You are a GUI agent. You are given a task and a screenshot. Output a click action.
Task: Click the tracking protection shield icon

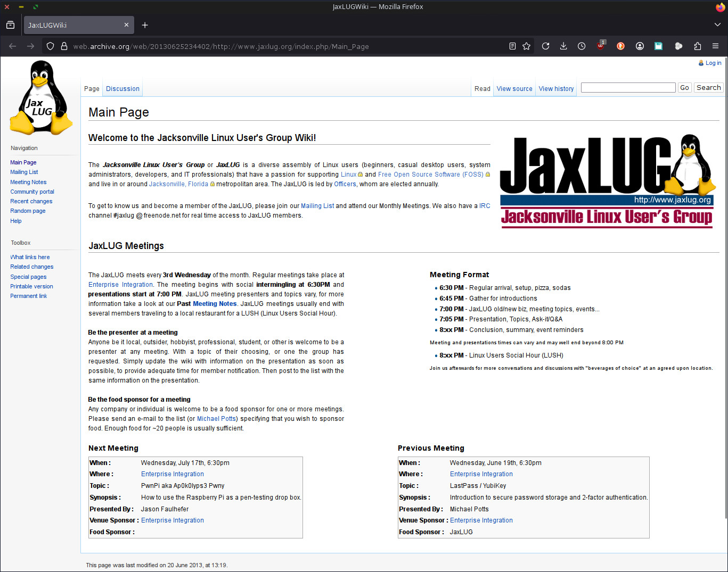(50, 46)
